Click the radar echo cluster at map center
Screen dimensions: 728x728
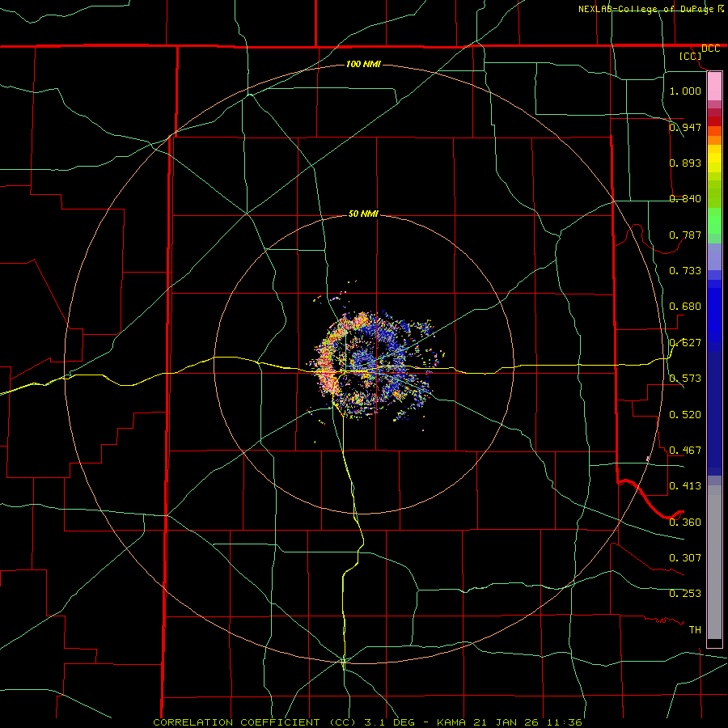[x=374, y=365]
